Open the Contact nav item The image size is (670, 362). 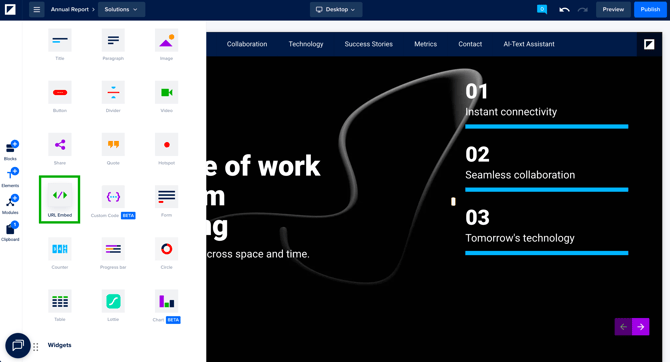(x=470, y=44)
